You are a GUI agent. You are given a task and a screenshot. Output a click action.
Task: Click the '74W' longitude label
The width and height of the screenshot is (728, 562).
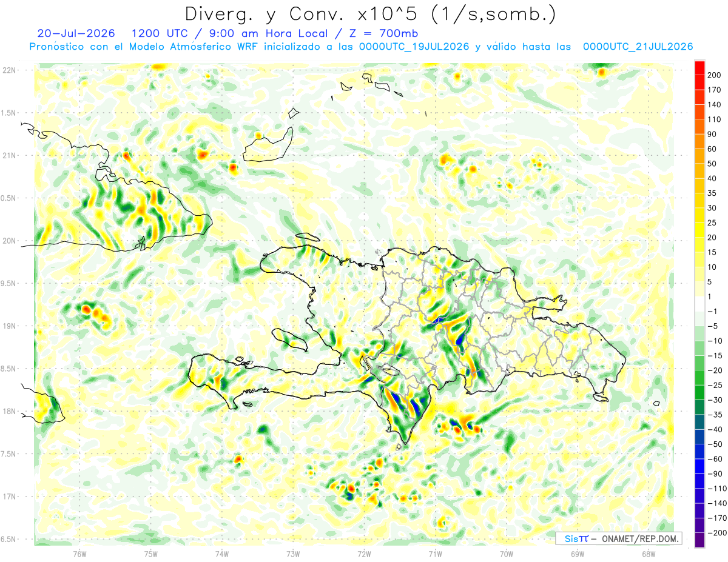pyautogui.click(x=221, y=554)
